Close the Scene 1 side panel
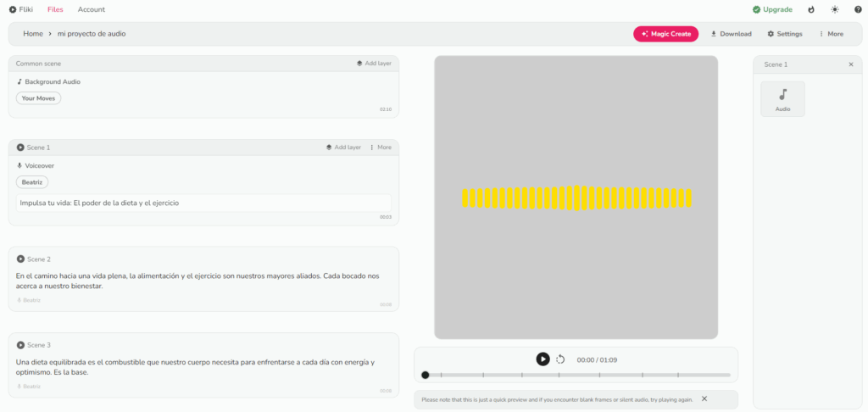 tap(851, 64)
